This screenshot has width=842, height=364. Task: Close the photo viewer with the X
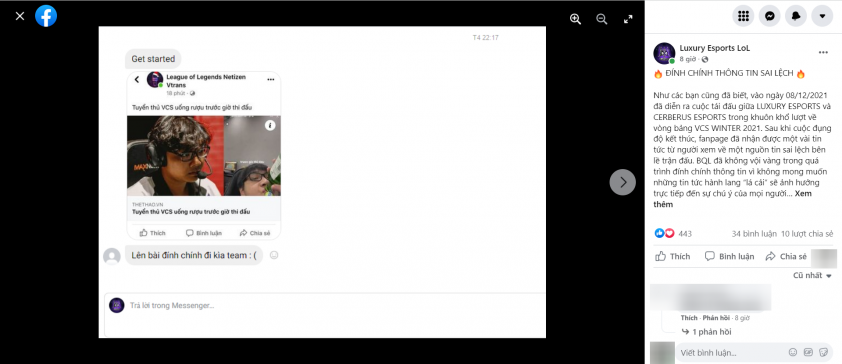(20, 16)
